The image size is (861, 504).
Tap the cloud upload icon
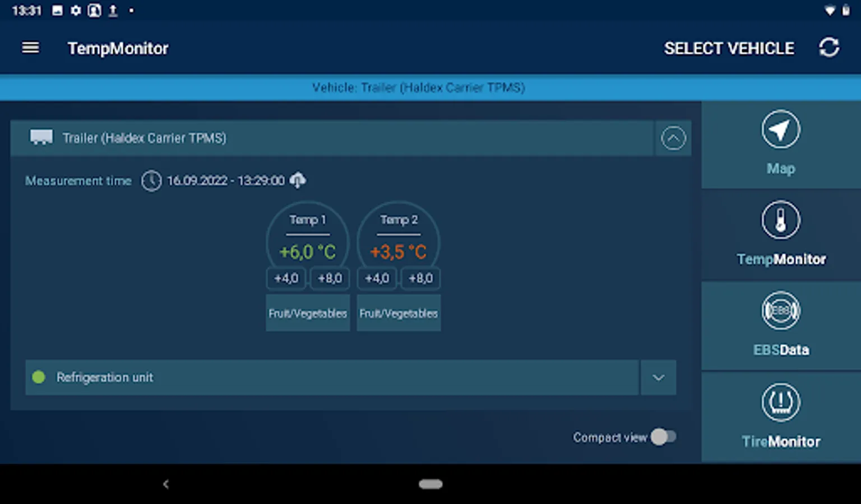pyautogui.click(x=298, y=180)
